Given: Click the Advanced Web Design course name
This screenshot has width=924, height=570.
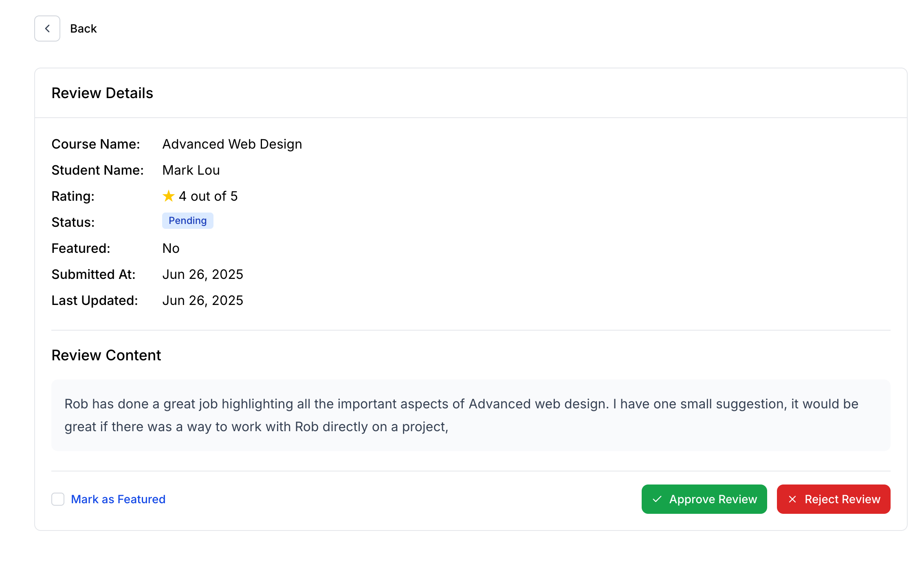Looking at the screenshot, I should 232,144.
